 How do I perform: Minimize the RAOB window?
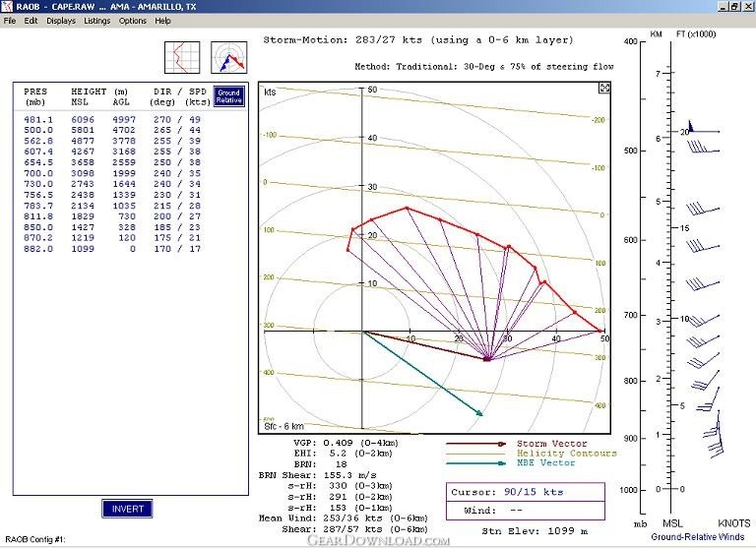724,6
